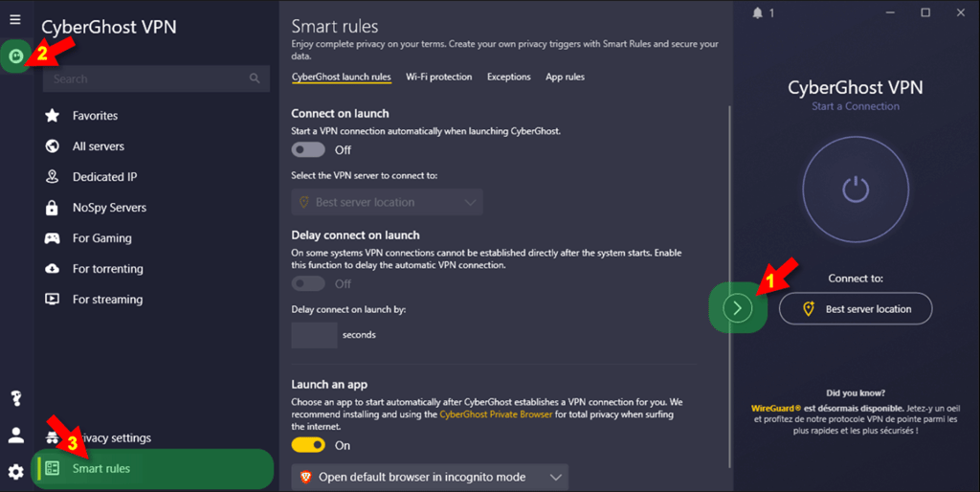Click the Smart rules list icon
980x492 pixels.
tap(53, 468)
